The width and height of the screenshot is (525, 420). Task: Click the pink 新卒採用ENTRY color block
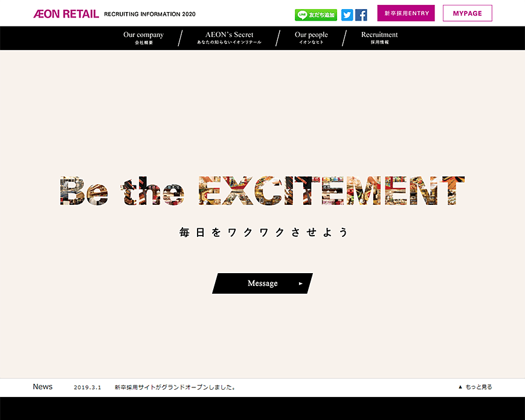(405, 13)
